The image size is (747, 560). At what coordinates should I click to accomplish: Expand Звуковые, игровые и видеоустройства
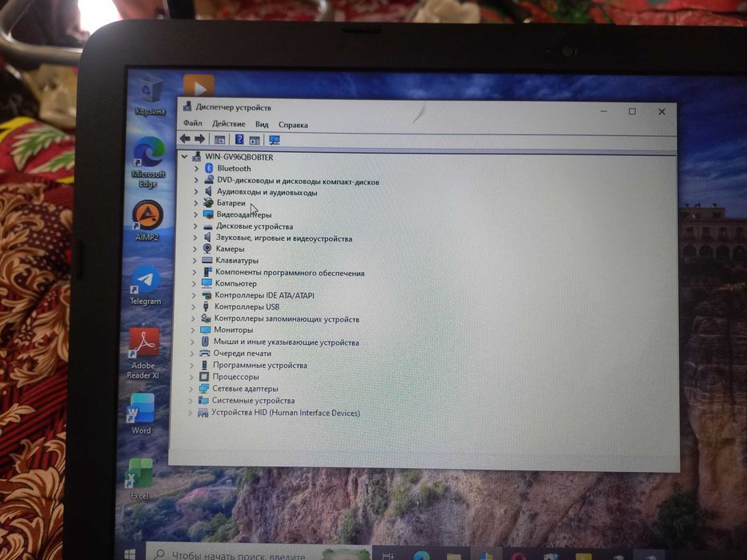195,237
